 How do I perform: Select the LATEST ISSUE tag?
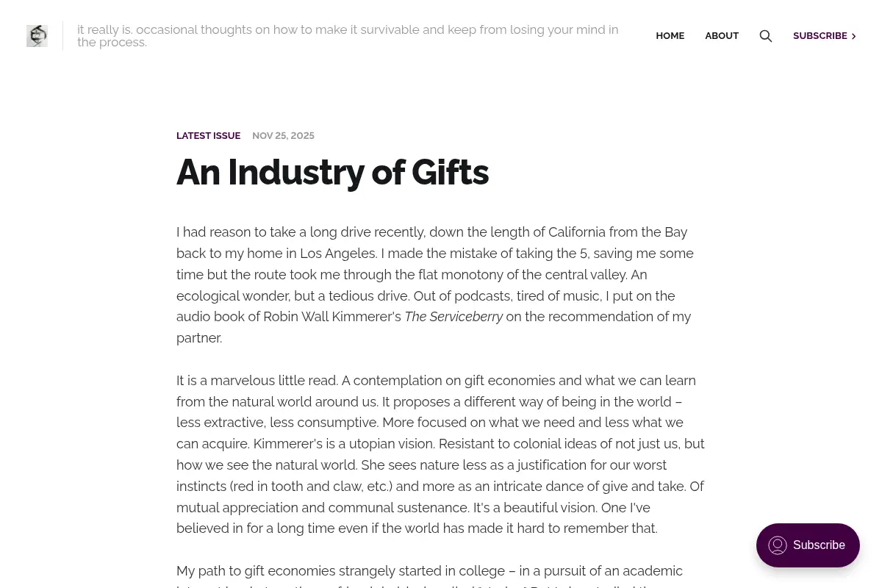208,136
